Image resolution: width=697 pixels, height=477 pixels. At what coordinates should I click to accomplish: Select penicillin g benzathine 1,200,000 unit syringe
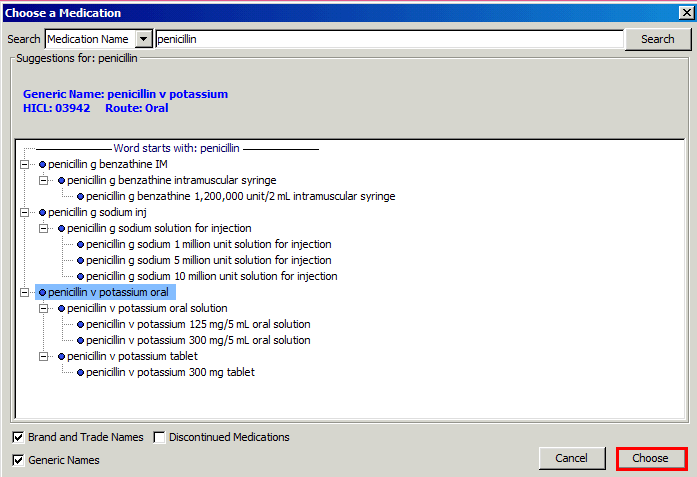[x=240, y=196]
